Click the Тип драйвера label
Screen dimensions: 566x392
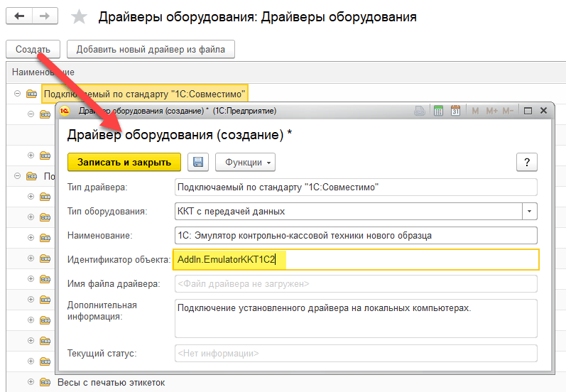[x=97, y=187]
